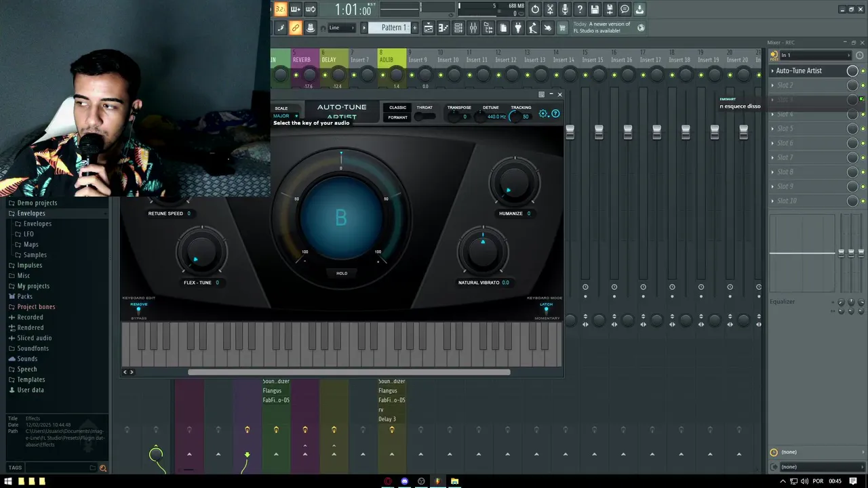Click the browser search magnifier icon

(x=103, y=468)
